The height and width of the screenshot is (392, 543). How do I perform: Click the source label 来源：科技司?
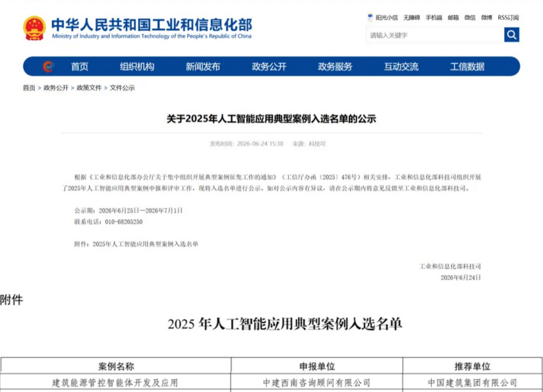coord(309,144)
